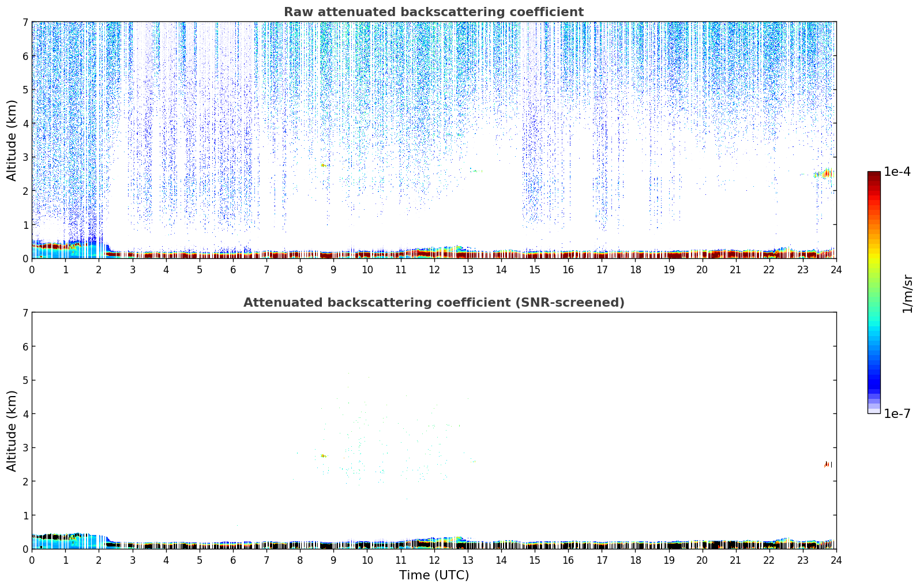Click the 3 km tick on bottom plot
This screenshot has height=588, width=920.
[x=25, y=447]
